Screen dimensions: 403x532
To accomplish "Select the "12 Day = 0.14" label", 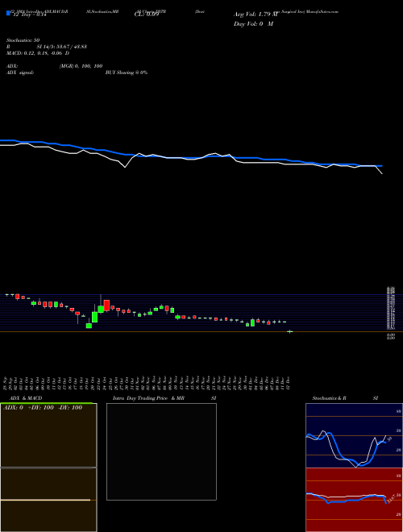I will [28, 15].
